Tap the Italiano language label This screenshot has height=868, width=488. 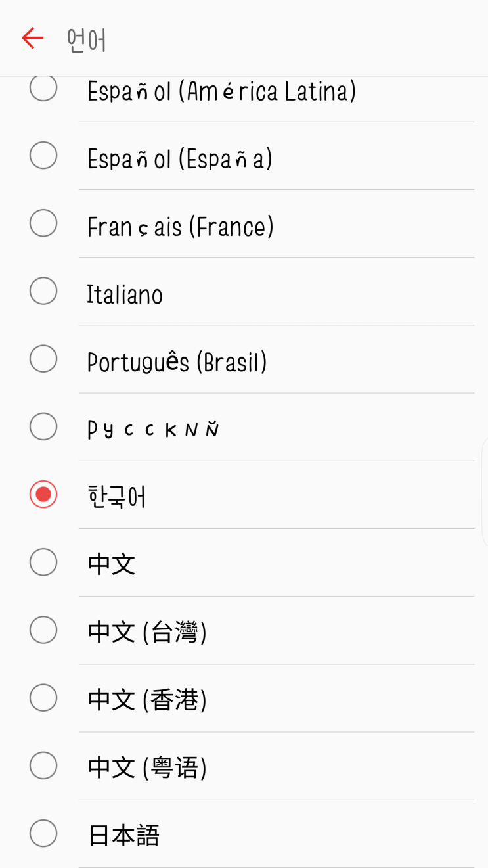(x=125, y=294)
